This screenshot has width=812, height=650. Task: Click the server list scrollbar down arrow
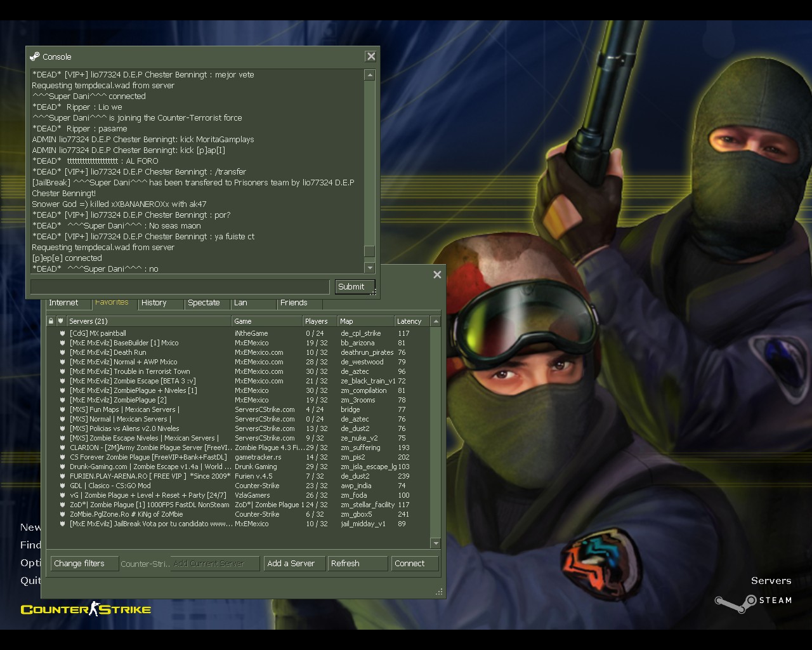click(x=435, y=543)
